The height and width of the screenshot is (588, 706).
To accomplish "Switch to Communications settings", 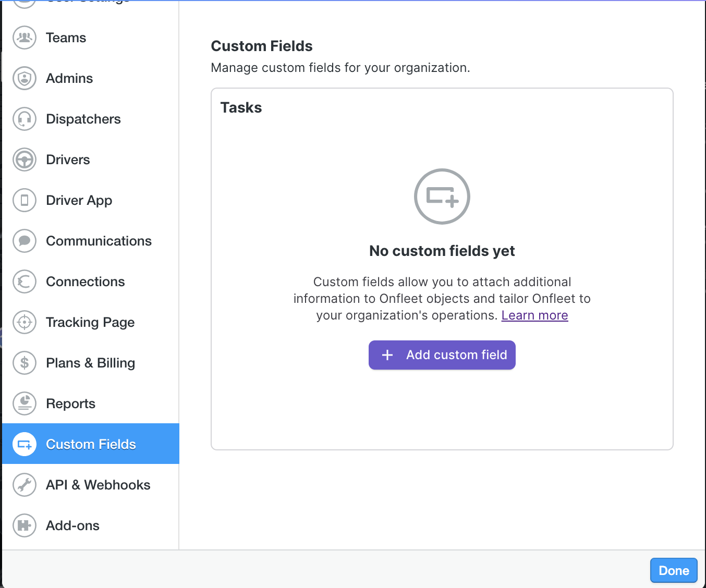I will click(x=91, y=241).
